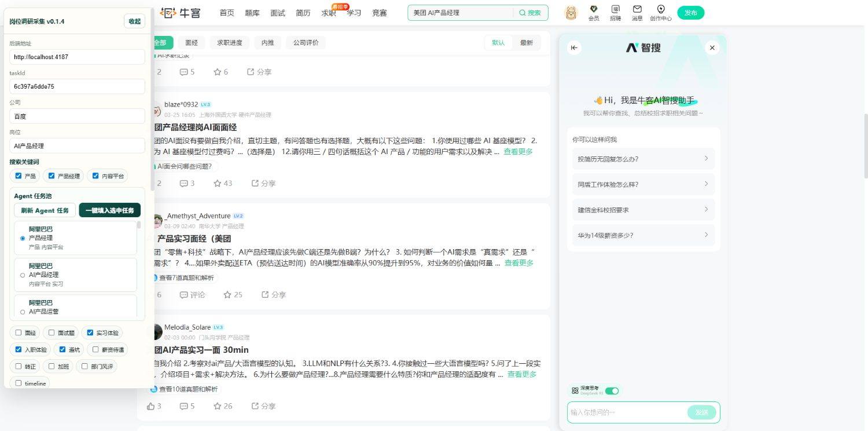Click the taskId input field
The height and width of the screenshot is (431, 868).
click(x=77, y=86)
